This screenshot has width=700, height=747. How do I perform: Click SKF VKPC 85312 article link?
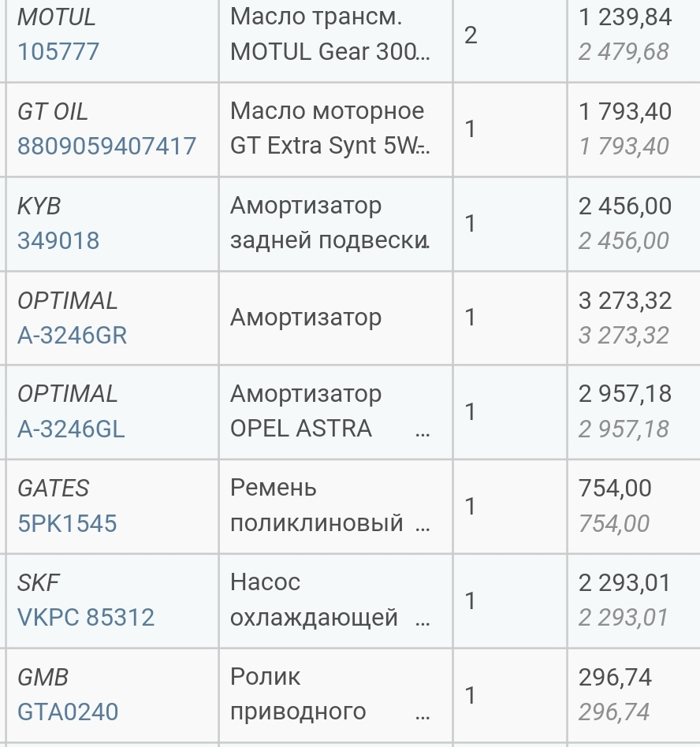(x=86, y=618)
